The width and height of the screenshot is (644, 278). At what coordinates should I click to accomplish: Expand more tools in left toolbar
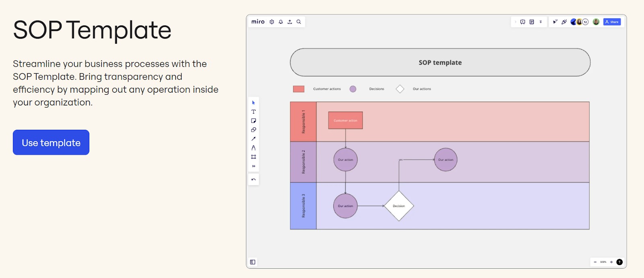click(254, 166)
